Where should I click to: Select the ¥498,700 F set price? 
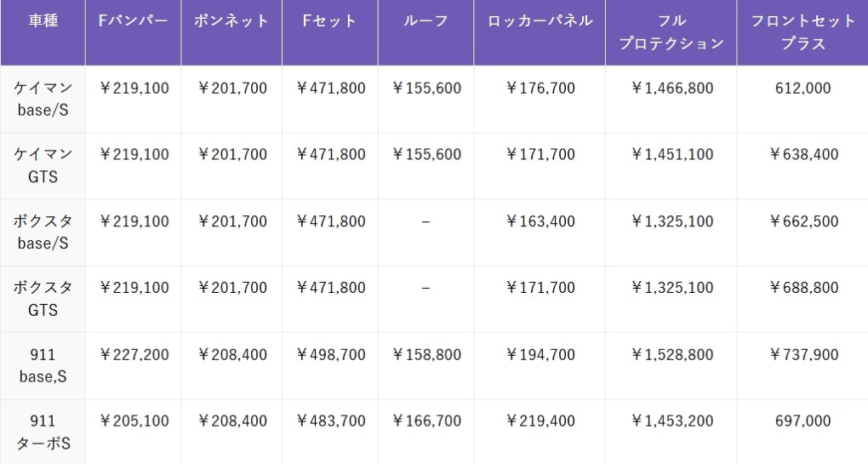click(330, 354)
